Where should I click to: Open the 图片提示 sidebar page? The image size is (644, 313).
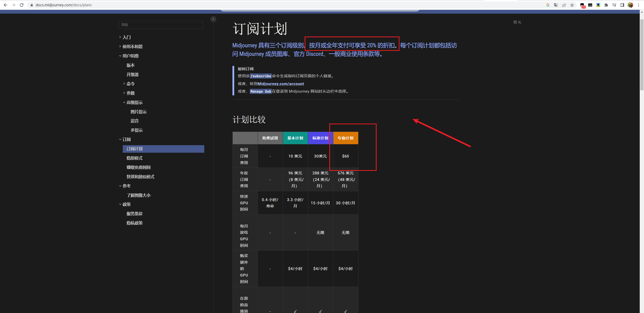pyautogui.click(x=139, y=112)
